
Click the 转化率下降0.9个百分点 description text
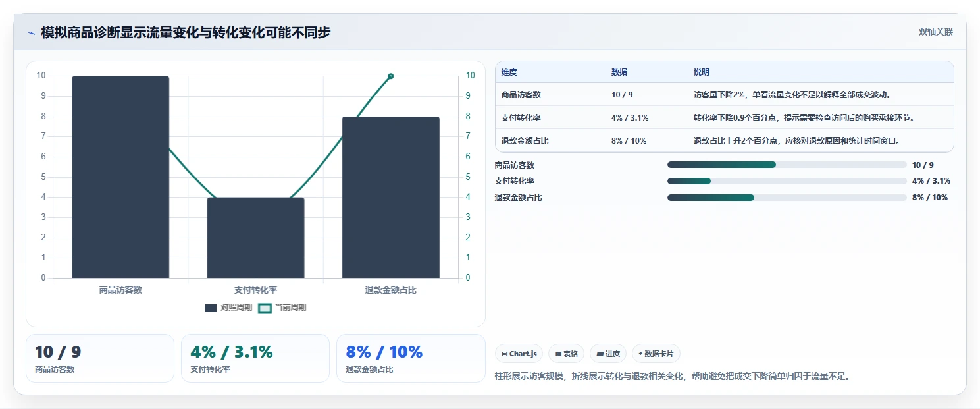[x=804, y=118]
